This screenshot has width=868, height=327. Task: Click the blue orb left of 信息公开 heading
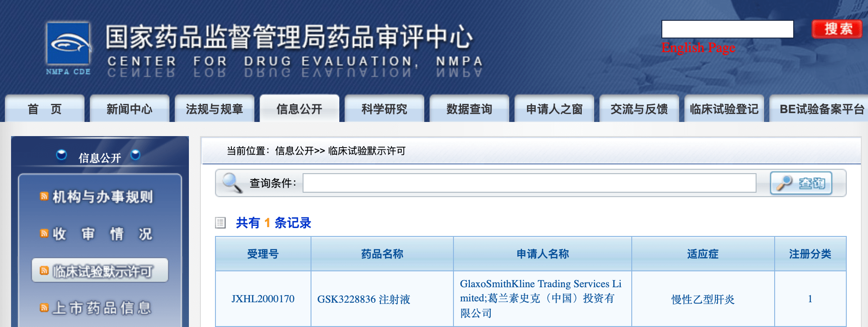(61, 155)
